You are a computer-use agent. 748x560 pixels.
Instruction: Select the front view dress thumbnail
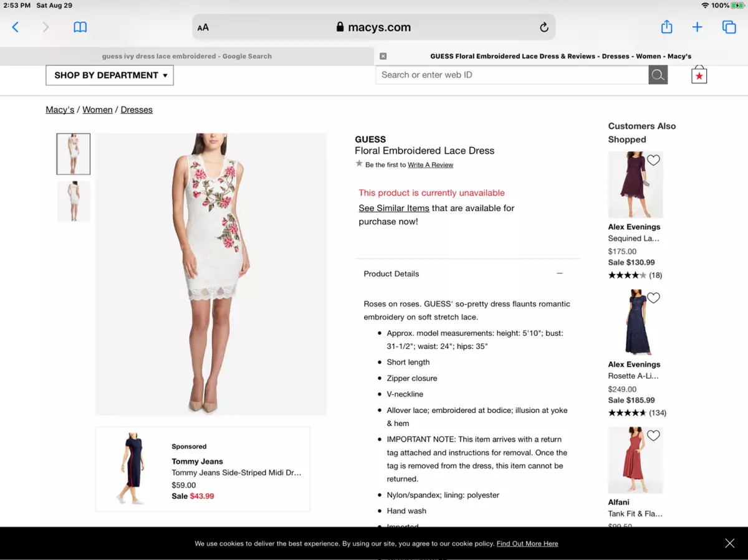click(74, 154)
